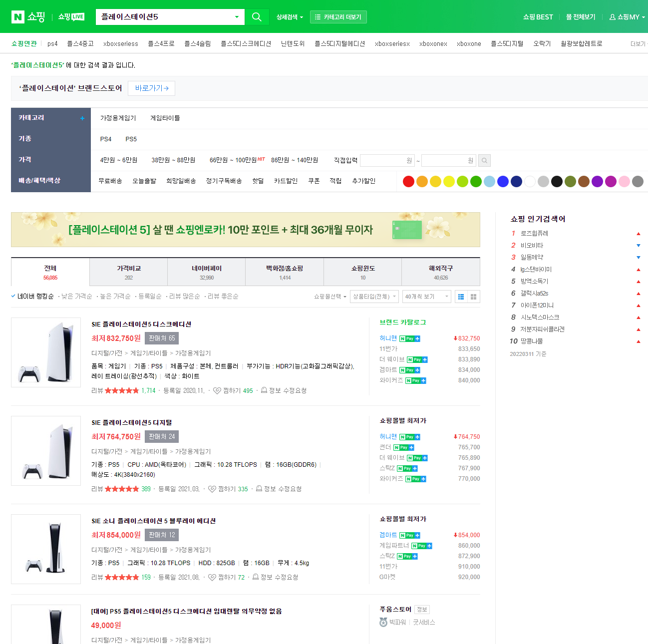This screenshot has height=644, width=648.
Task: Open popular search 로즈힙퓨레
Action: (x=534, y=234)
